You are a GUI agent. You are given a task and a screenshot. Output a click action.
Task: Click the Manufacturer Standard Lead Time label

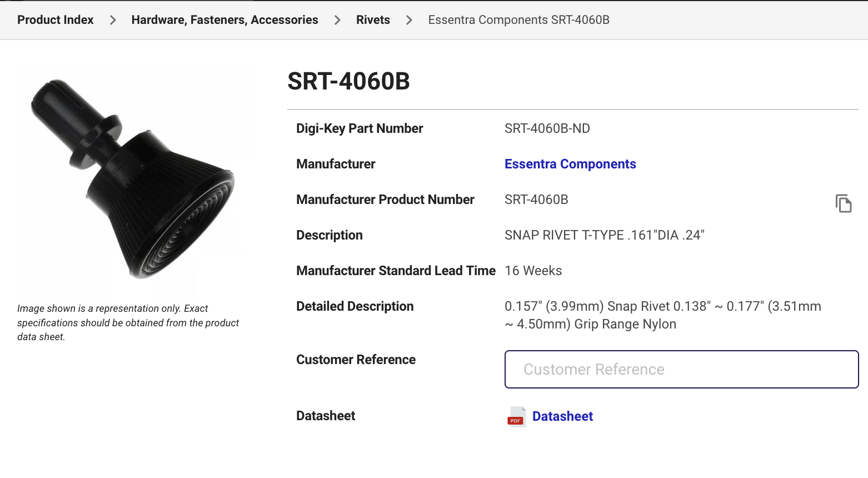[396, 271]
